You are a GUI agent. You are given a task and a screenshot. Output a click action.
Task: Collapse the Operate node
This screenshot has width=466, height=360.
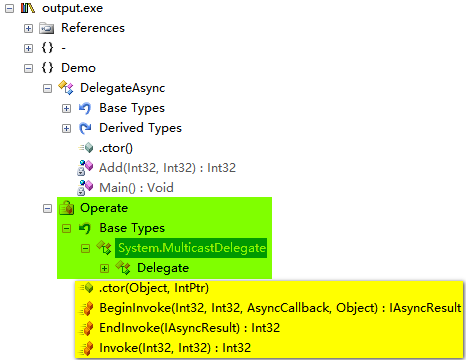point(47,209)
